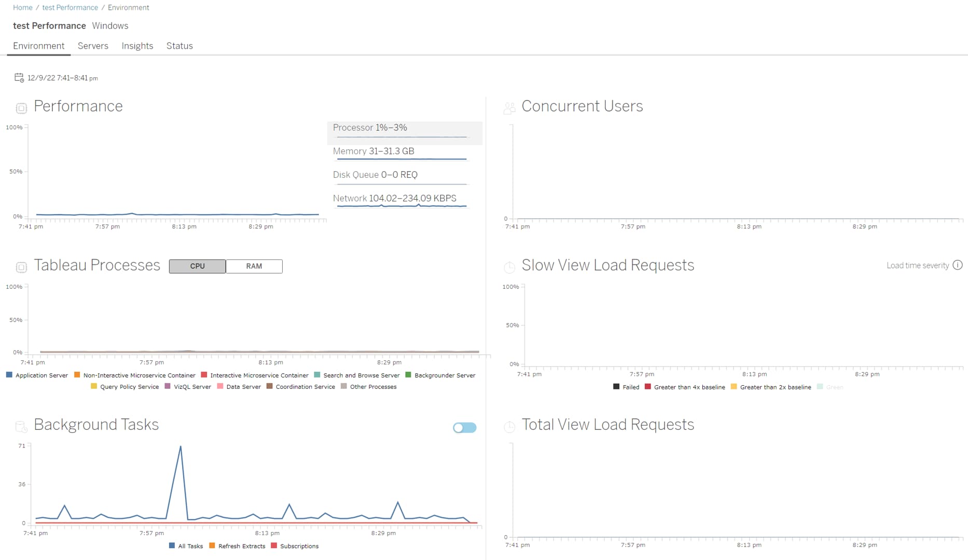968x560 pixels.
Task: Click the calendar icon next to the date range
Action: pyautogui.click(x=19, y=78)
